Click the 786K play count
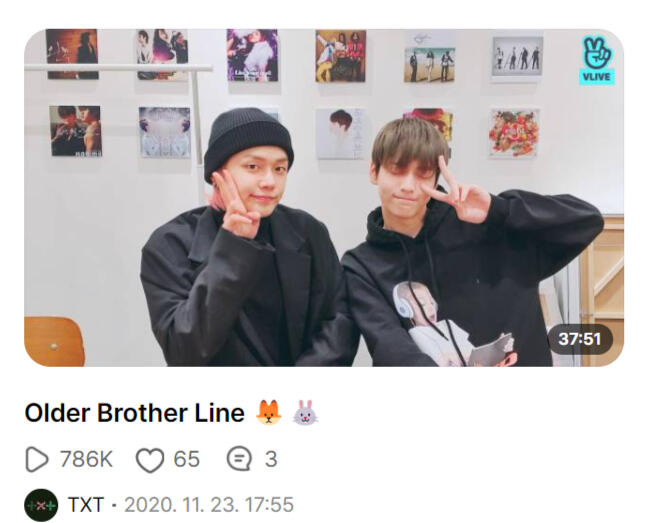653x523 pixels. pos(86,459)
